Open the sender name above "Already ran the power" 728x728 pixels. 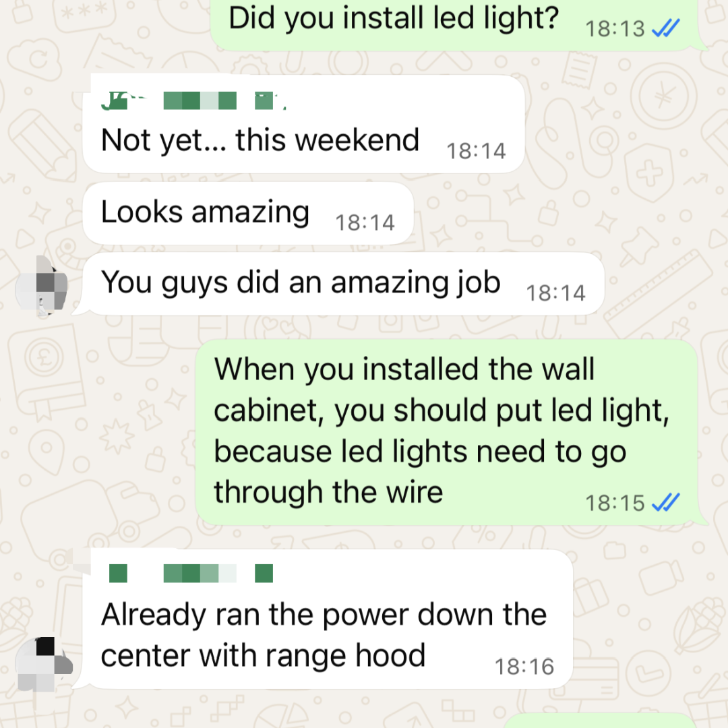point(191,574)
